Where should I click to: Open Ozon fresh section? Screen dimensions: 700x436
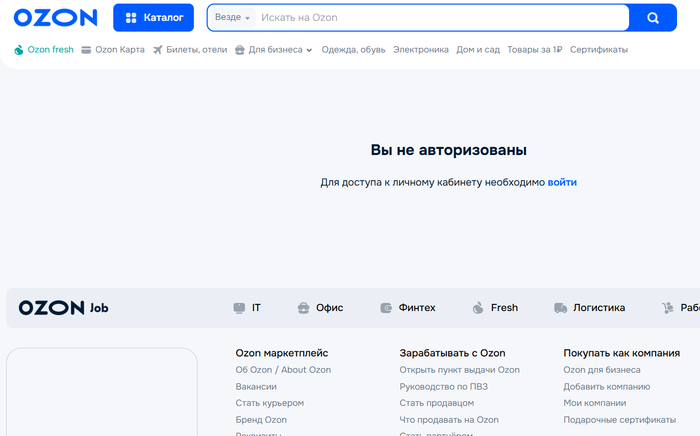(x=44, y=50)
